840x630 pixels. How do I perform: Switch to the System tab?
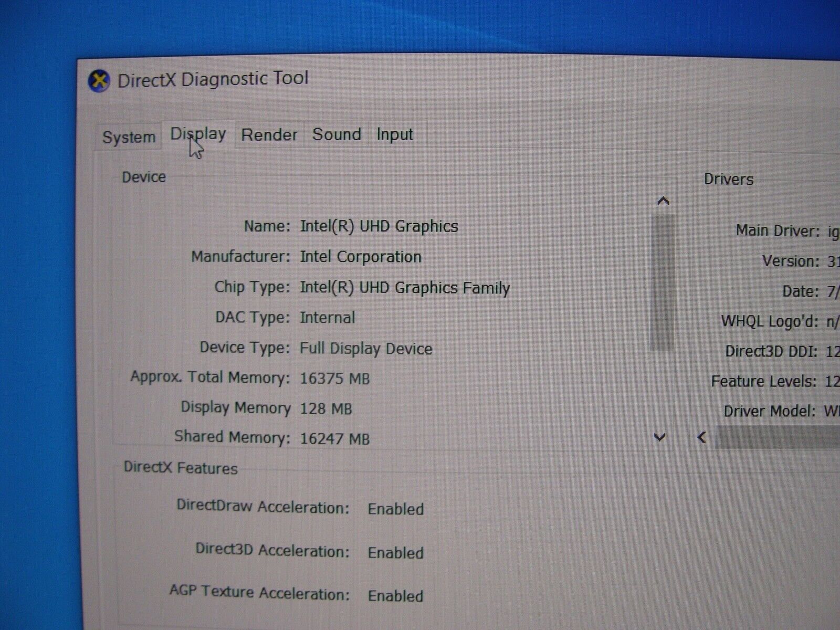pyautogui.click(x=129, y=137)
